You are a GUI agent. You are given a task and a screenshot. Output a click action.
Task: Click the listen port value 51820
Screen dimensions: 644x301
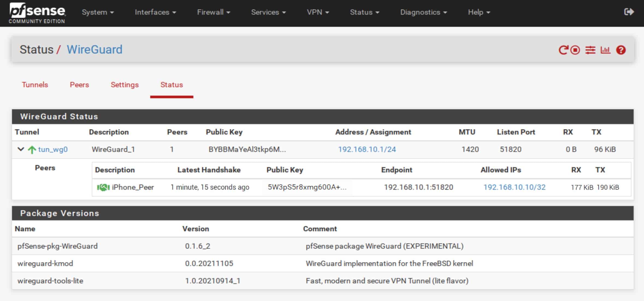[510, 149]
